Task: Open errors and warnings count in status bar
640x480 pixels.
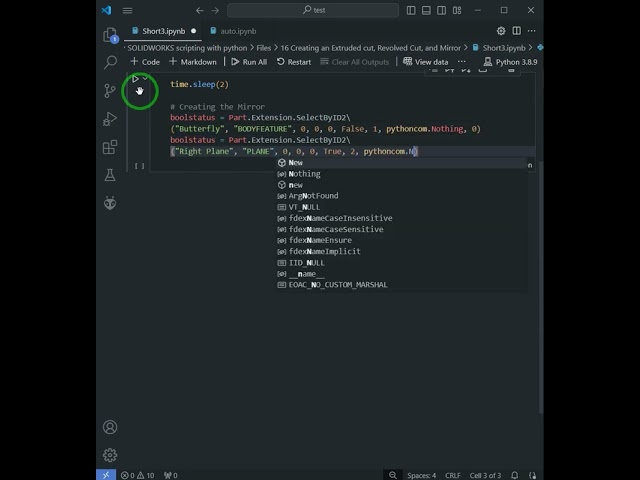Action: 138,475
